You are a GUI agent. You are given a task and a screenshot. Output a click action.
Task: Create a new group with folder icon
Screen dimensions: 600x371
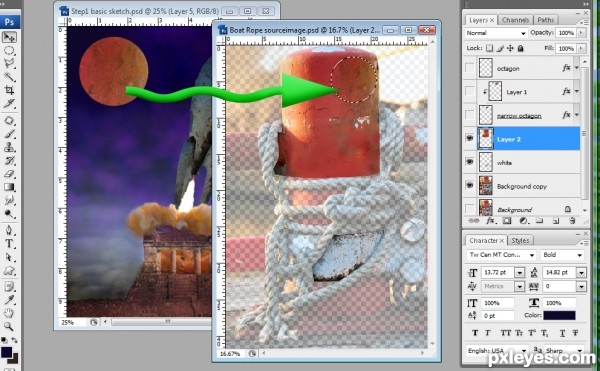540,221
